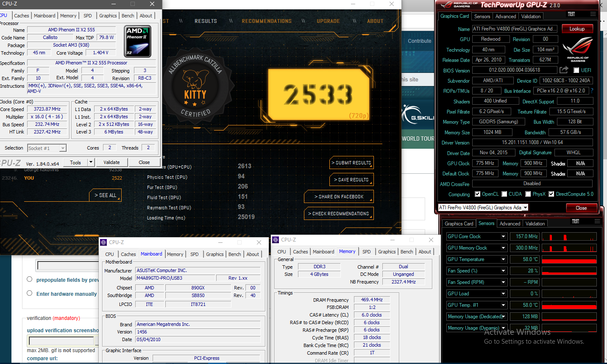The height and width of the screenshot is (364, 607).
Task: Click the Lookup button in GPU-Z
Action: (577, 29)
